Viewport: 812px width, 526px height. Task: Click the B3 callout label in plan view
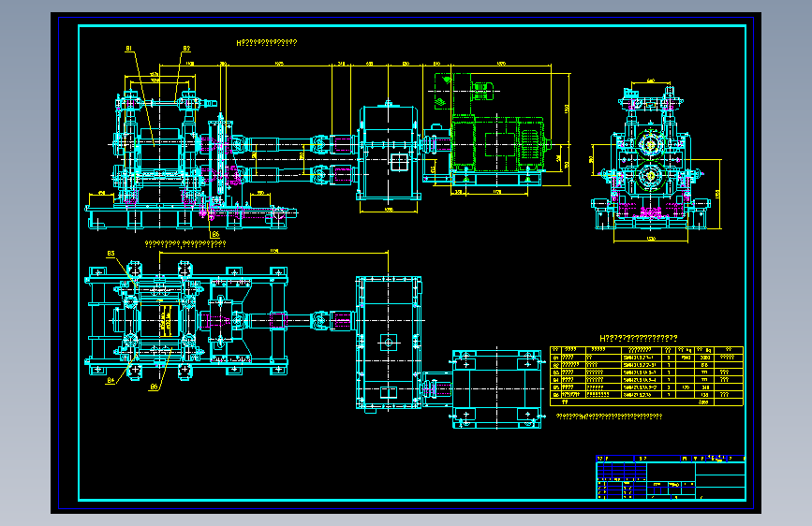[x=111, y=254]
